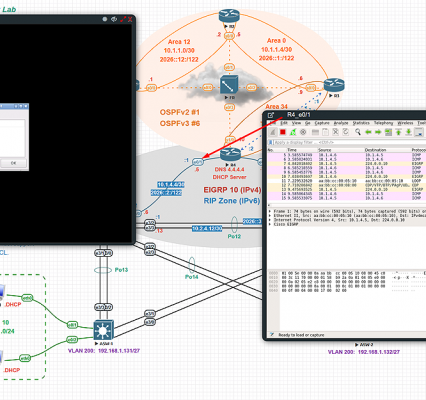426x400 pixels.
Task: Click the Wireshark start capture shark fin icon
Action: [273, 132]
